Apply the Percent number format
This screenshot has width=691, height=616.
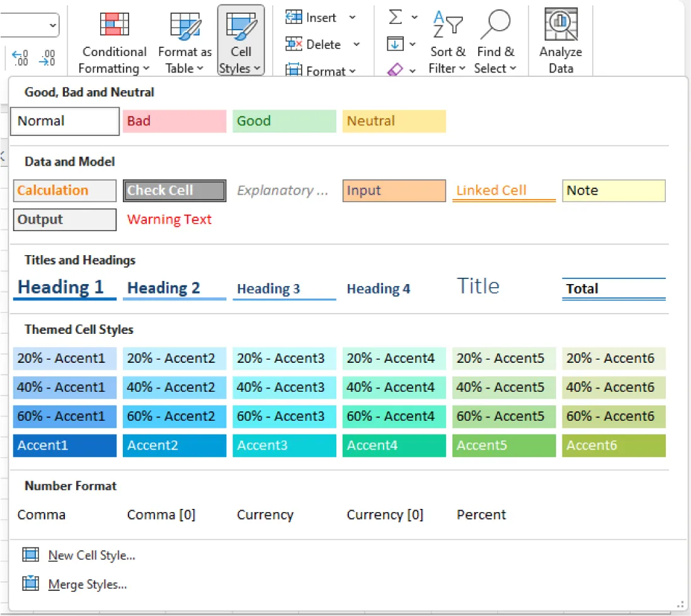pos(481,515)
